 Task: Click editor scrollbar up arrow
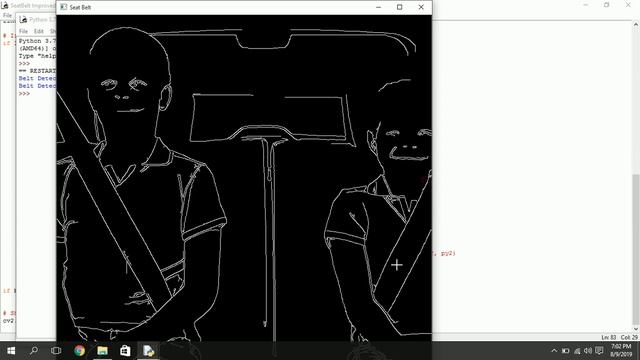coord(636,24)
